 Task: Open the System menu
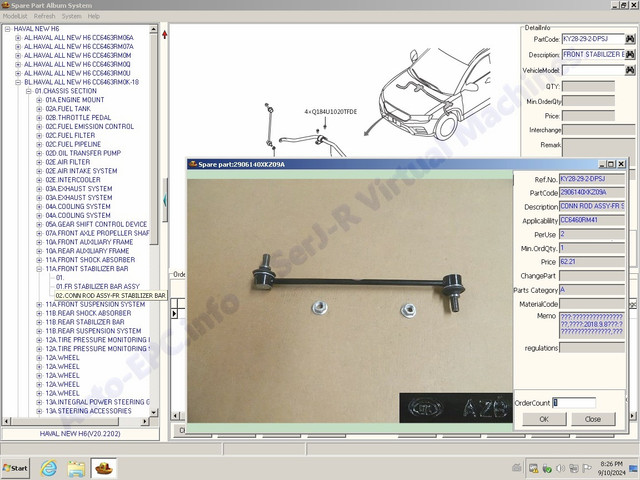71,16
